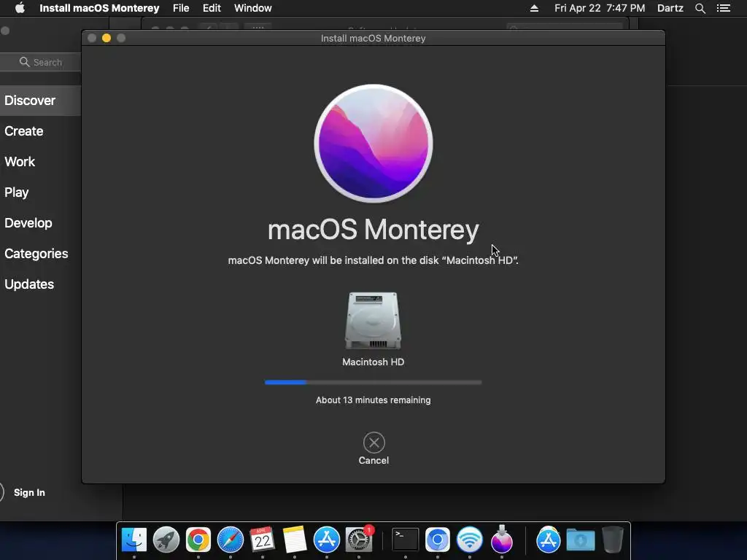Open Spotlight search in menu bar
The width and height of the screenshot is (747, 560).
coord(700,8)
